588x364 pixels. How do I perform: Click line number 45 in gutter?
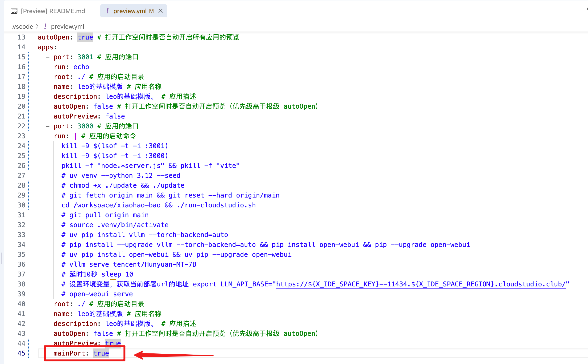point(21,353)
